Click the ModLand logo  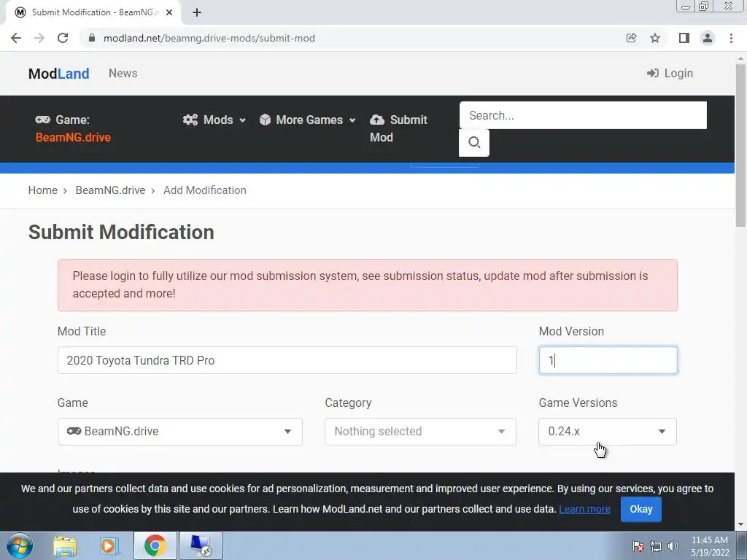(58, 74)
